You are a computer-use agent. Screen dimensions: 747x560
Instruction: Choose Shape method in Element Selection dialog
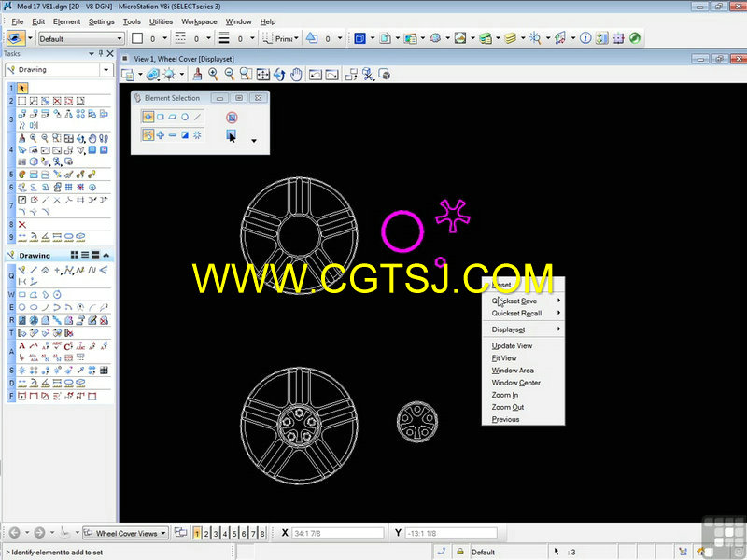(x=173, y=117)
